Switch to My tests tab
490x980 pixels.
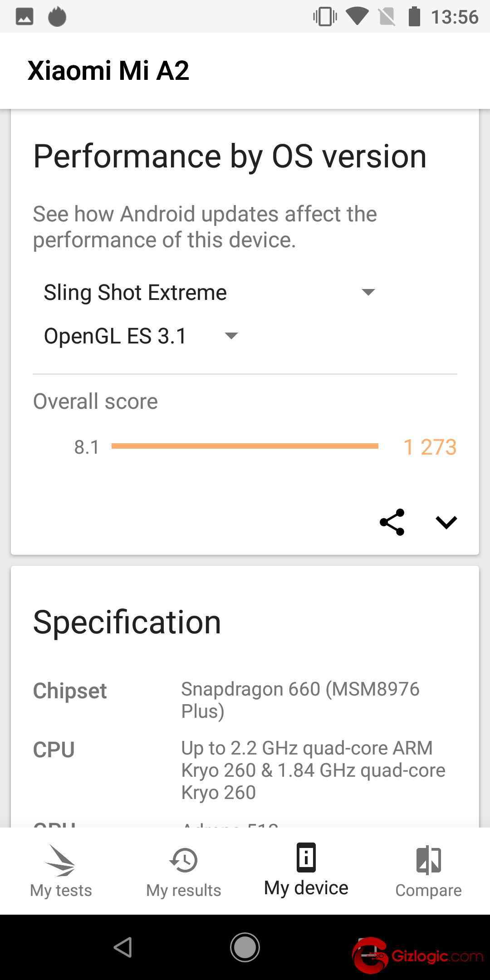[x=61, y=872]
